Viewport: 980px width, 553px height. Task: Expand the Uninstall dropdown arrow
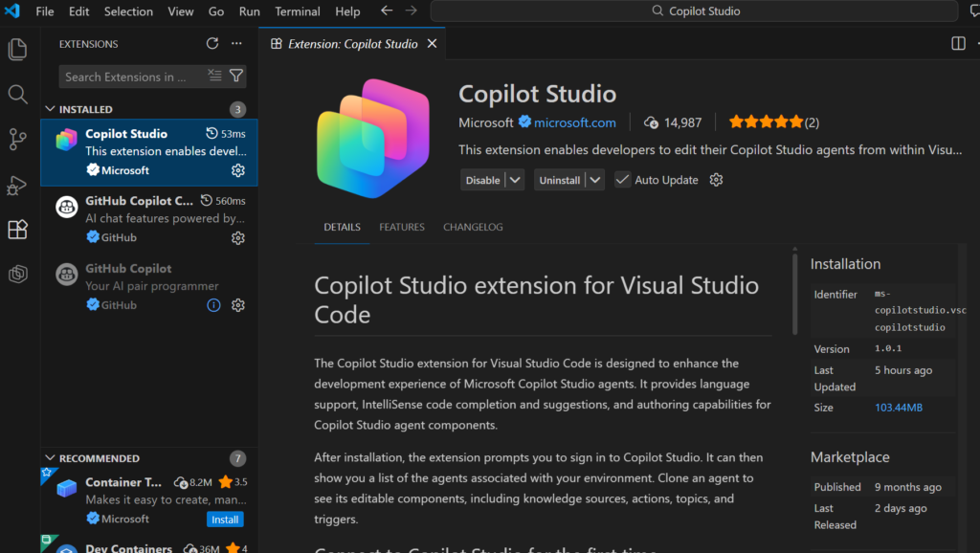click(x=594, y=180)
